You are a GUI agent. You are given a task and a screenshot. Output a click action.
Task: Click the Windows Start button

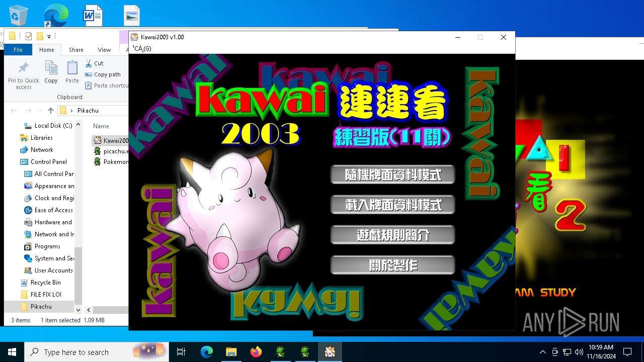tap(12, 352)
